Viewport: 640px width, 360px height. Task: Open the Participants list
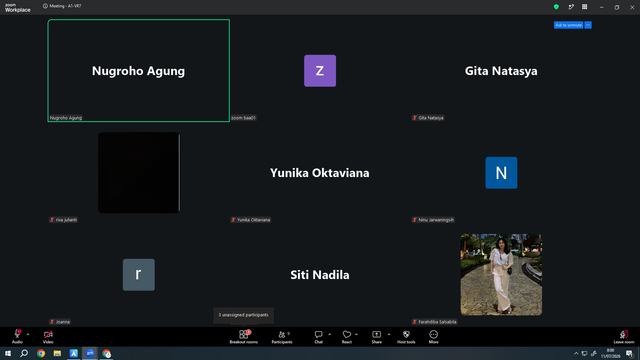[x=282, y=337]
